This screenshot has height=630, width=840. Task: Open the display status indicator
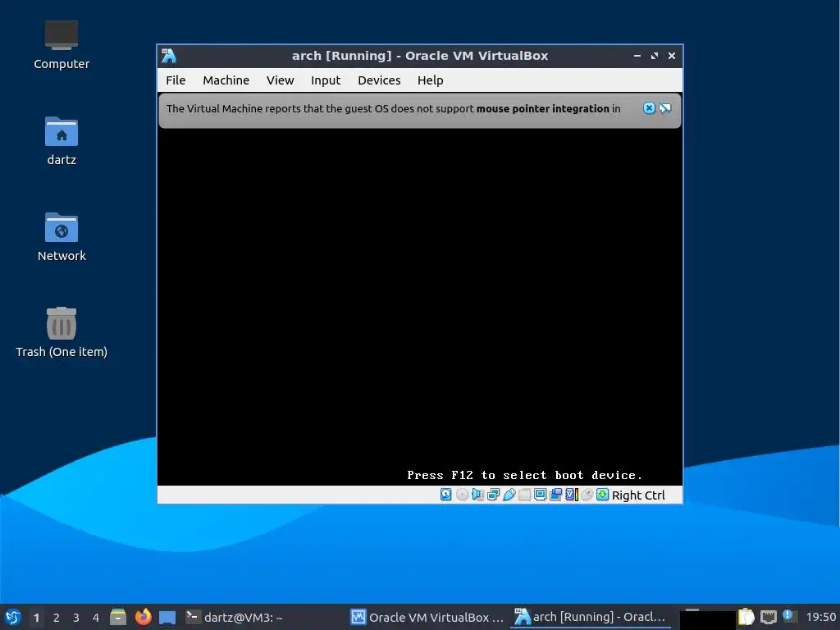pyautogui.click(x=540, y=495)
